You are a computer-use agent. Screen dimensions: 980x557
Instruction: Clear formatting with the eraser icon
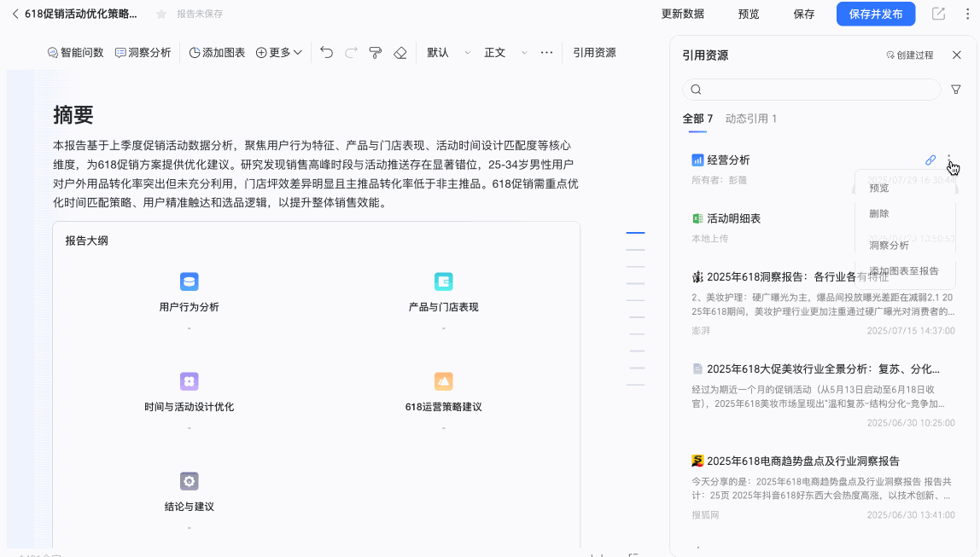point(400,52)
